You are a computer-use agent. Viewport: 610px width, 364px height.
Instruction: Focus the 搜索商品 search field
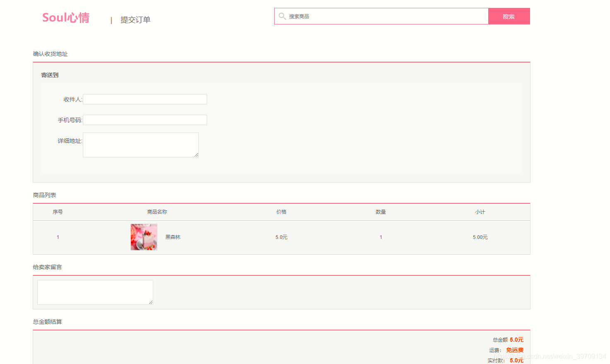pyautogui.click(x=381, y=16)
